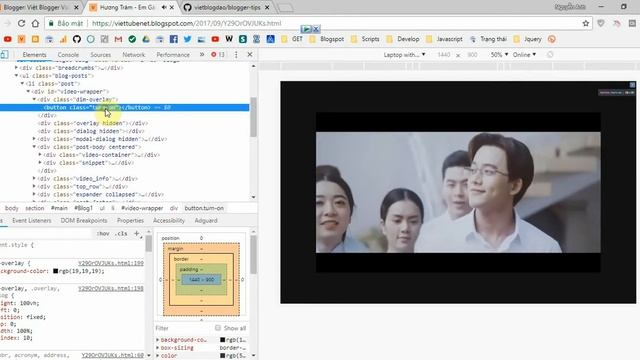Click the #video-wrapper breadcrumb
The image size is (640, 360).
coord(142,208)
